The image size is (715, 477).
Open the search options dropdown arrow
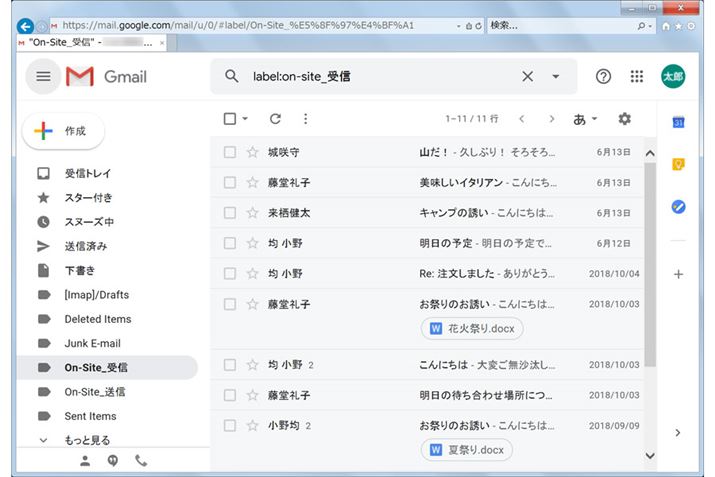556,77
